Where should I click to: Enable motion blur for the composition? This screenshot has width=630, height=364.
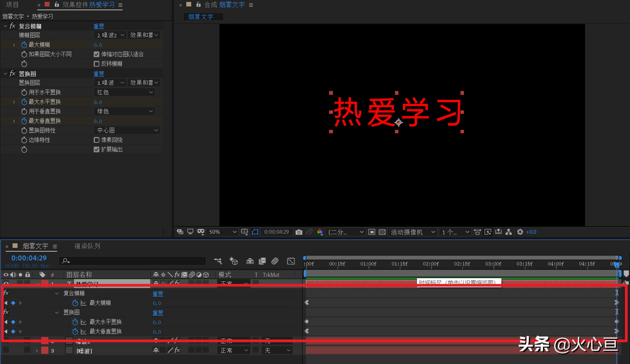click(x=275, y=261)
